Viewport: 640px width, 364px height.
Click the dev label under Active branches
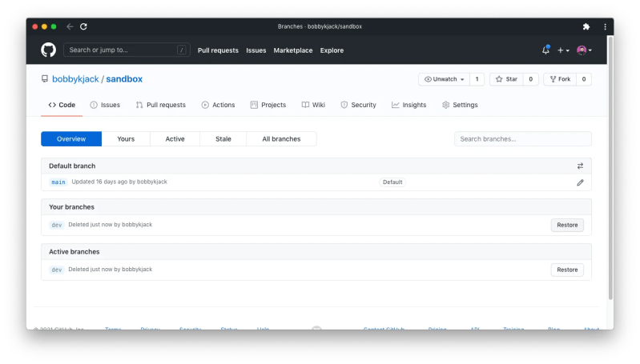tap(56, 270)
